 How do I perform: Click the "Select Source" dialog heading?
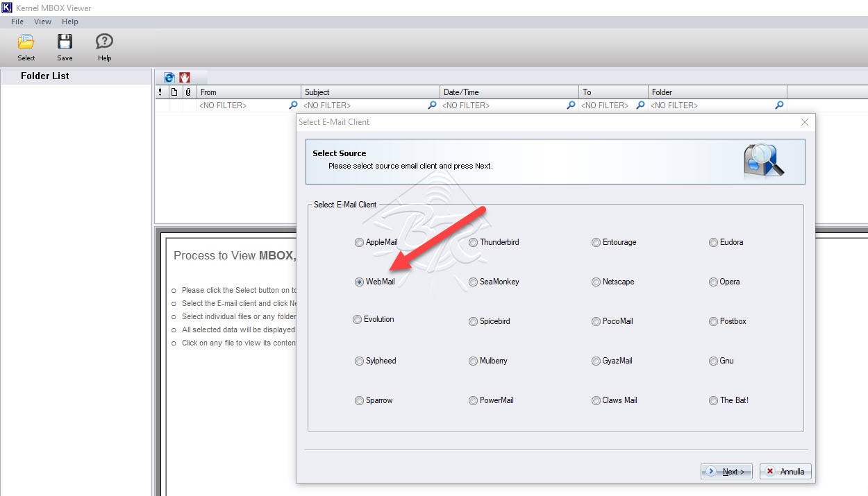point(340,153)
